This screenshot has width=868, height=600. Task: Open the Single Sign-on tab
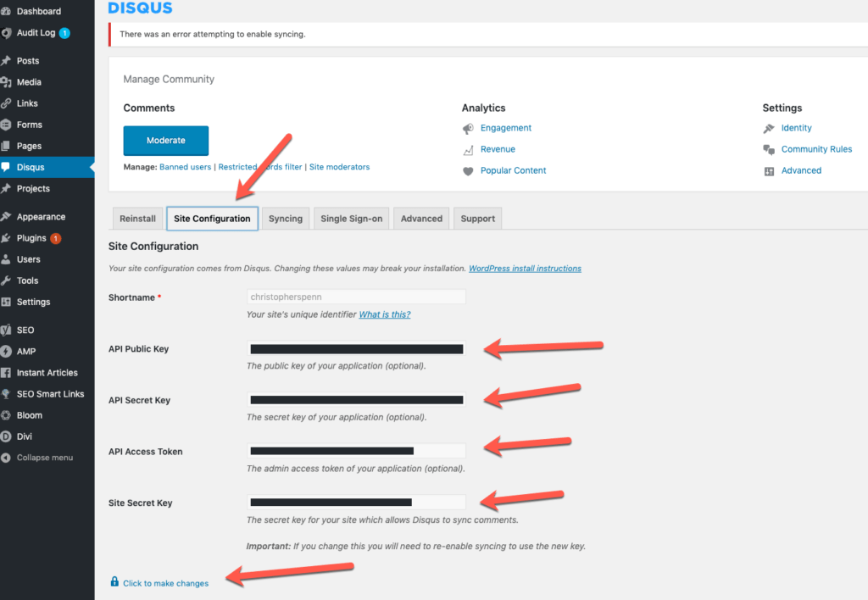pos(352,219)
